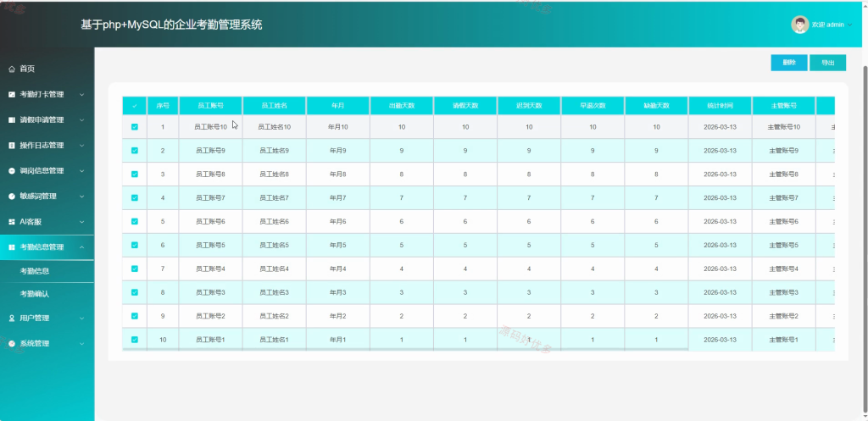Click the 缺勤天数 column header

pos(657,106)
